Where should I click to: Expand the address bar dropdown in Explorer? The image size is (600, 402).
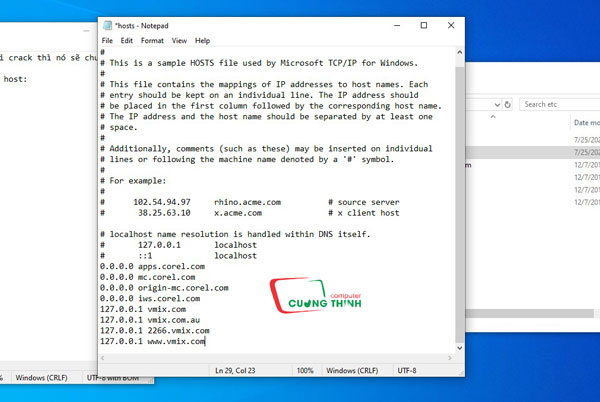pyautogui.click(x=497, y=104)
